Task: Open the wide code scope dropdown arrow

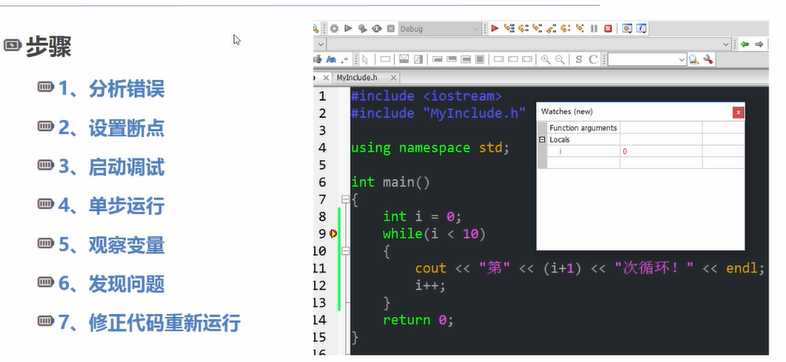Action: [725, 45]
